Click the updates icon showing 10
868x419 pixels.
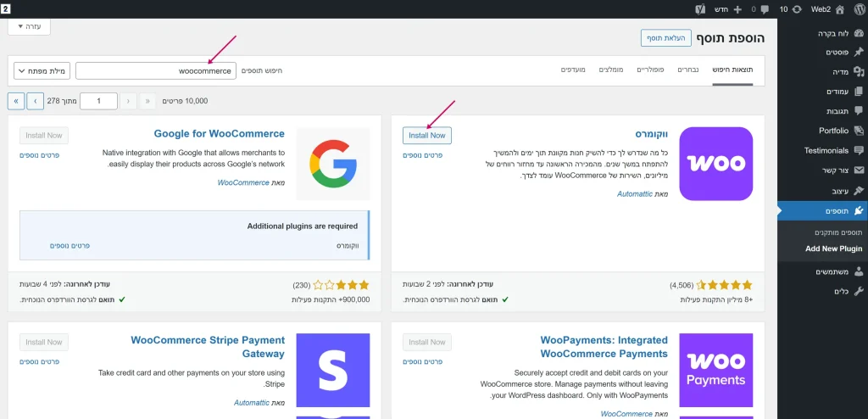pyautogui.click(x=798, y=9)
